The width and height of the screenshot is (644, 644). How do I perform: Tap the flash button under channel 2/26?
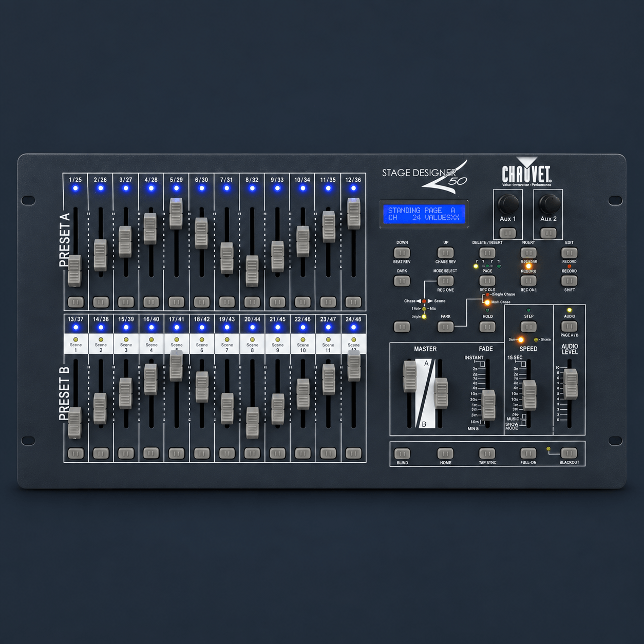[x=101, y=302]
